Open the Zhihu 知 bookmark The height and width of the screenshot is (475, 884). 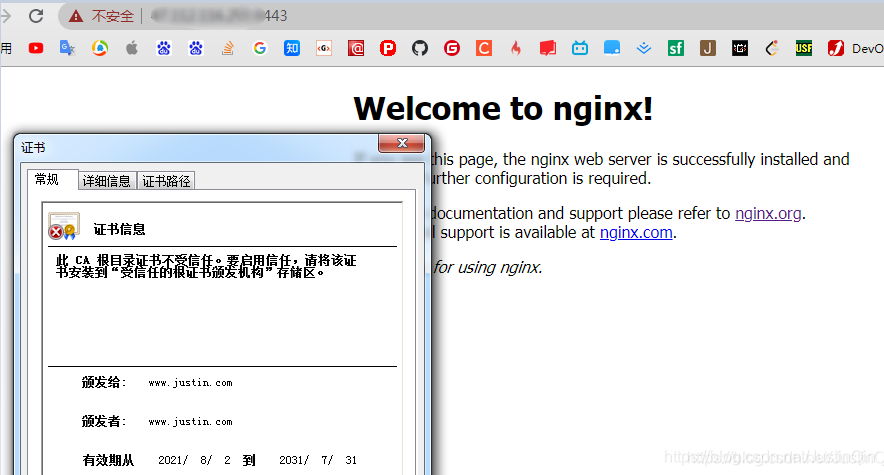(292, 48)
